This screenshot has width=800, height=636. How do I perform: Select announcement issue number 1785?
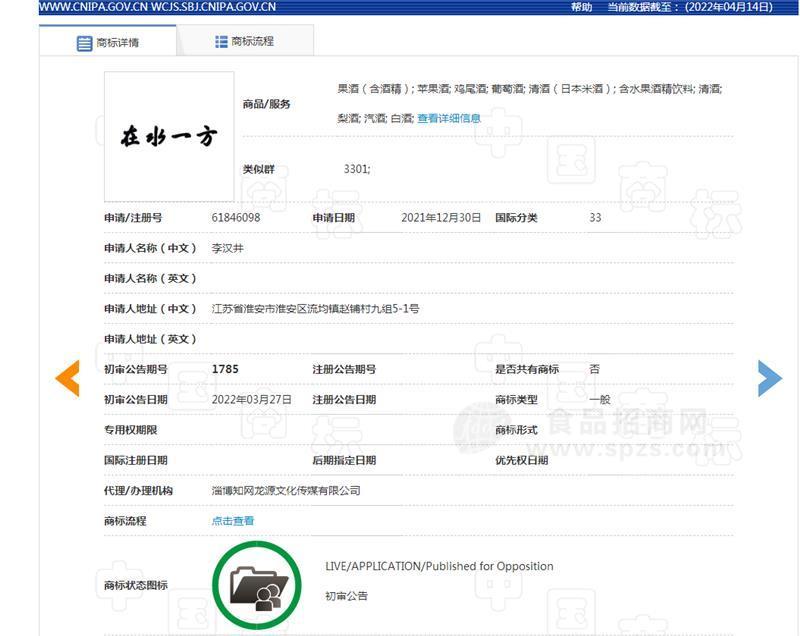[x=225, y=369]
